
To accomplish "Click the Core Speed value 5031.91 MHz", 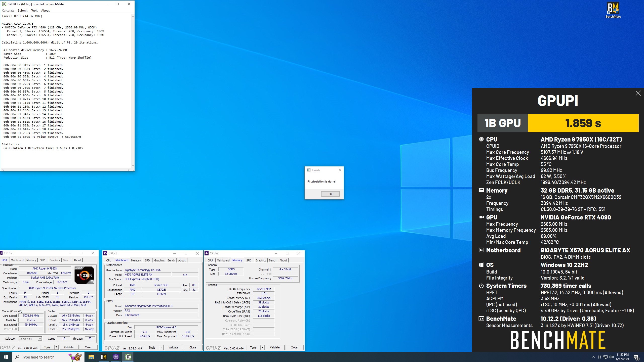I will (31, 316).
